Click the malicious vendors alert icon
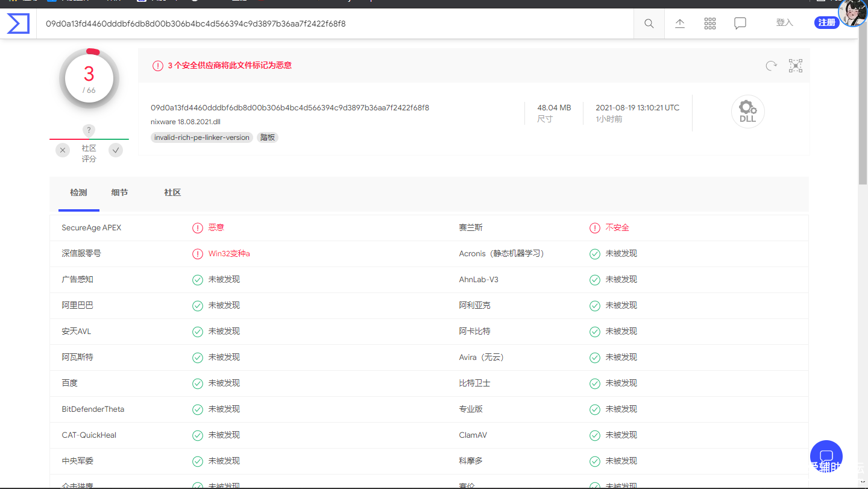Viewport: 868px width, 489px height. [157, 65]
